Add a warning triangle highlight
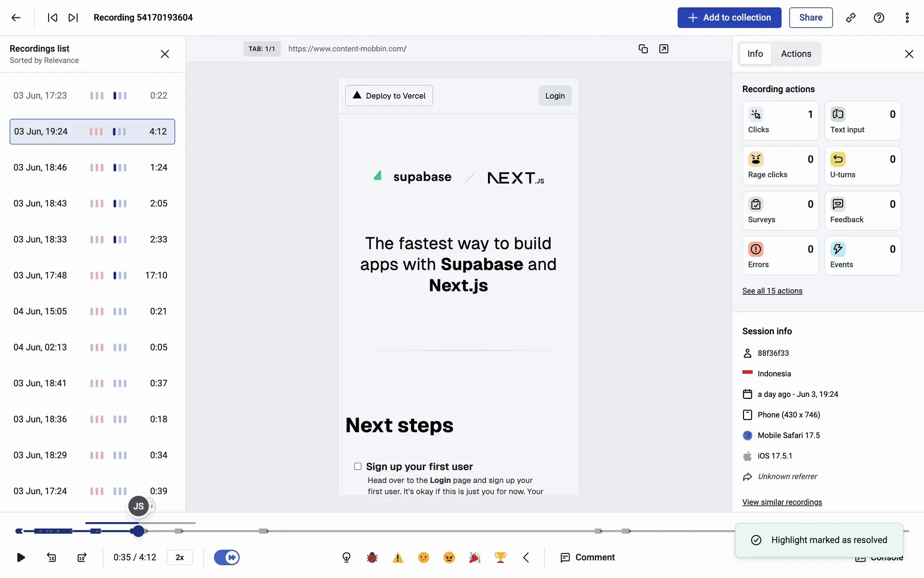 (x=398, y=557)
